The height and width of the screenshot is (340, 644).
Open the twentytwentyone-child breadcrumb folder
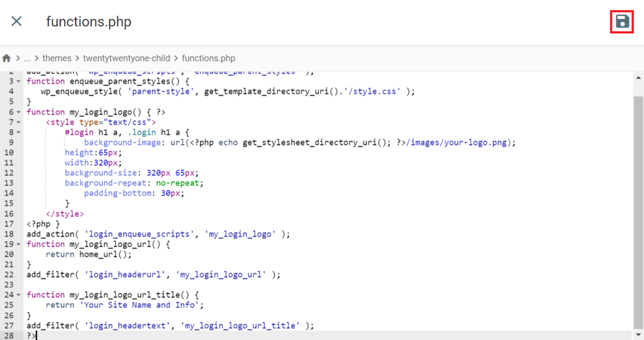tap(126, 58)
